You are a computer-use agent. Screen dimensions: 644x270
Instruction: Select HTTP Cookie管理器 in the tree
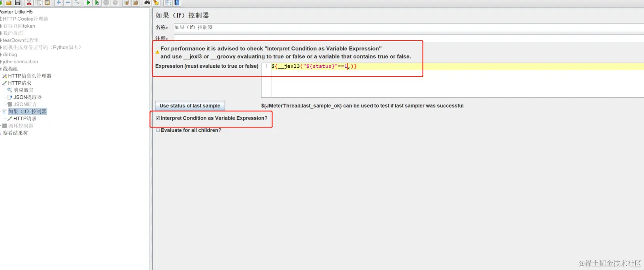(25, 19)
